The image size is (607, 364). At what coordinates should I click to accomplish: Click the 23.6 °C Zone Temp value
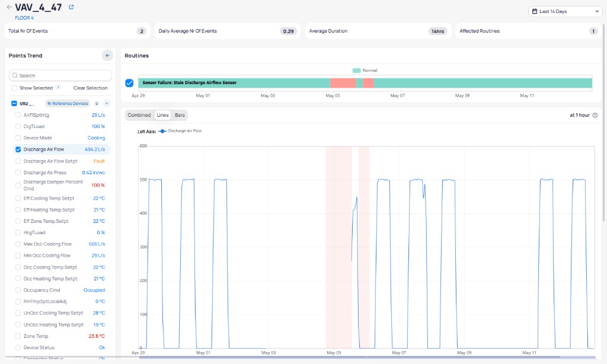click(97, 336)
